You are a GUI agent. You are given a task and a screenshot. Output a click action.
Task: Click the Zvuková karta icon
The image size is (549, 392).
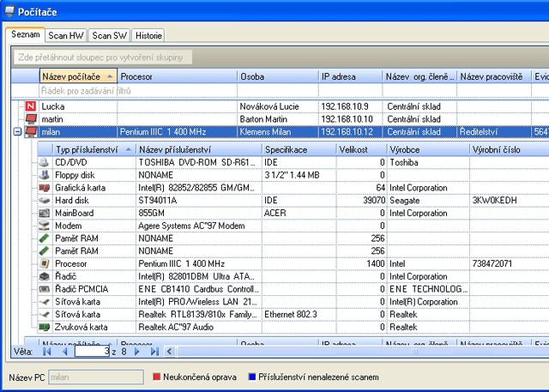point(44,328)
